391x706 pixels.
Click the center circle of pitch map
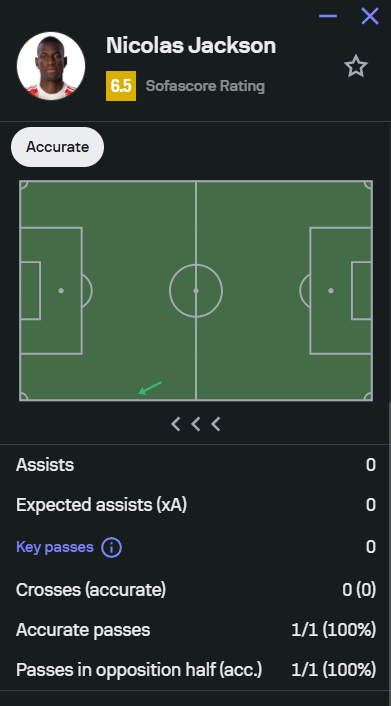pyautogui.click(x=196, y=291)
